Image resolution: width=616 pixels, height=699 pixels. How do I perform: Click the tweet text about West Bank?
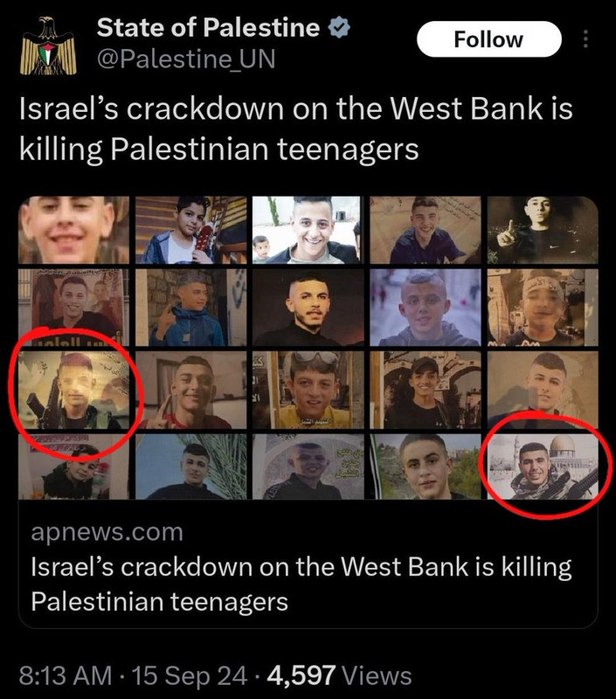[296, 128]
